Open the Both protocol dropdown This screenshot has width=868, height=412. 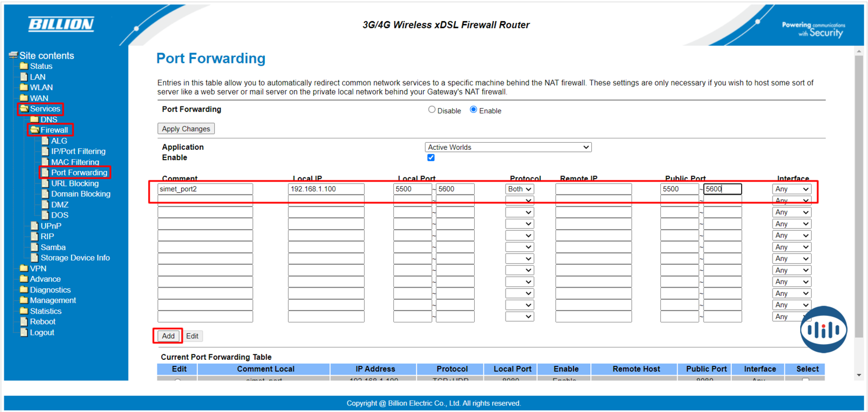point(519,189)
